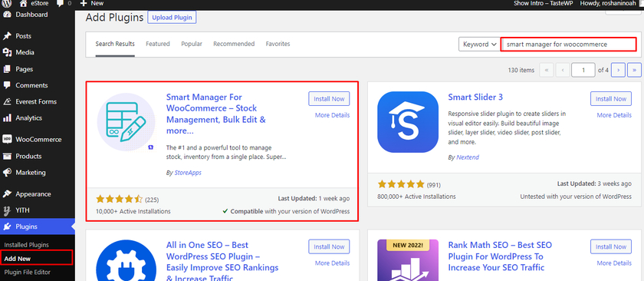Open More Details for Smart Slider 3
644x281 pixels.
[614, 115]
